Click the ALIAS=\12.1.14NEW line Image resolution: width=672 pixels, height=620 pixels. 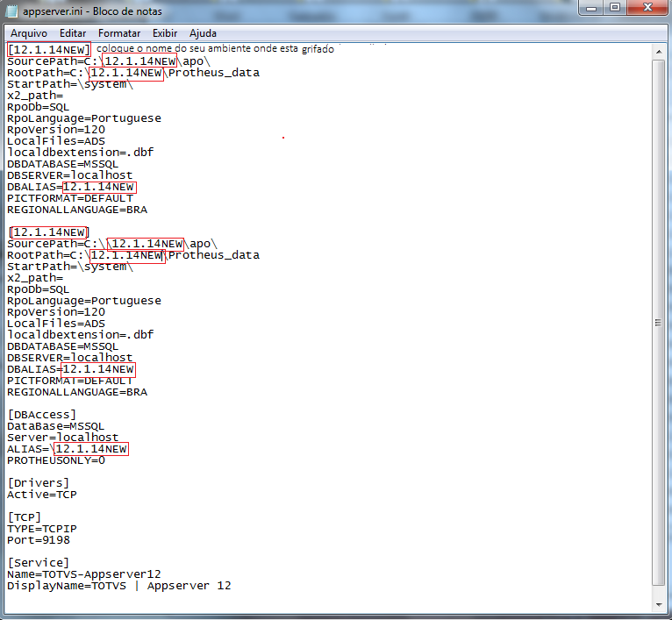pyautogui.click(x=68, y=449)
